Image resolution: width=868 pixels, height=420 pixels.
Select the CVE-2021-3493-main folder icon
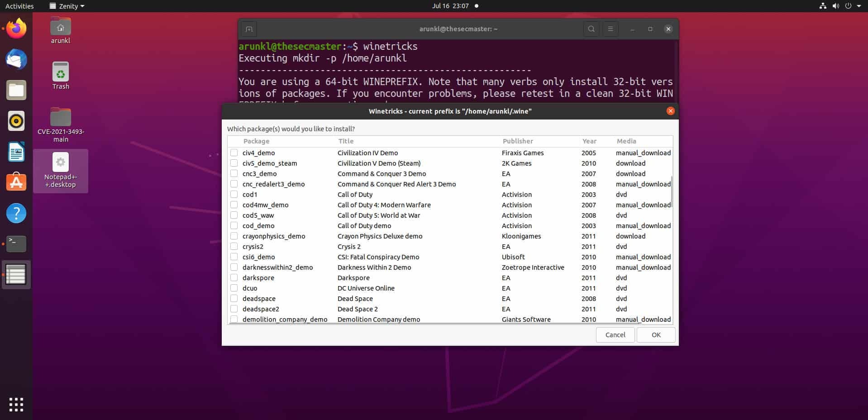61,125
